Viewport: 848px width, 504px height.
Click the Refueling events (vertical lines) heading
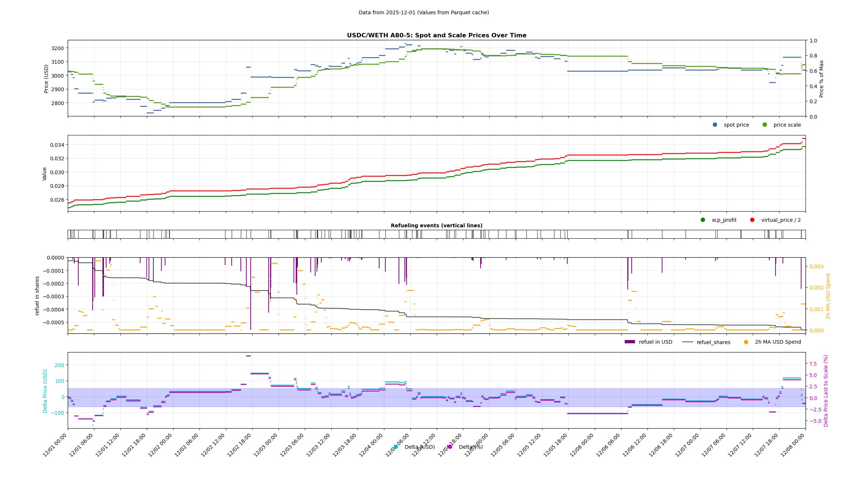436,225
